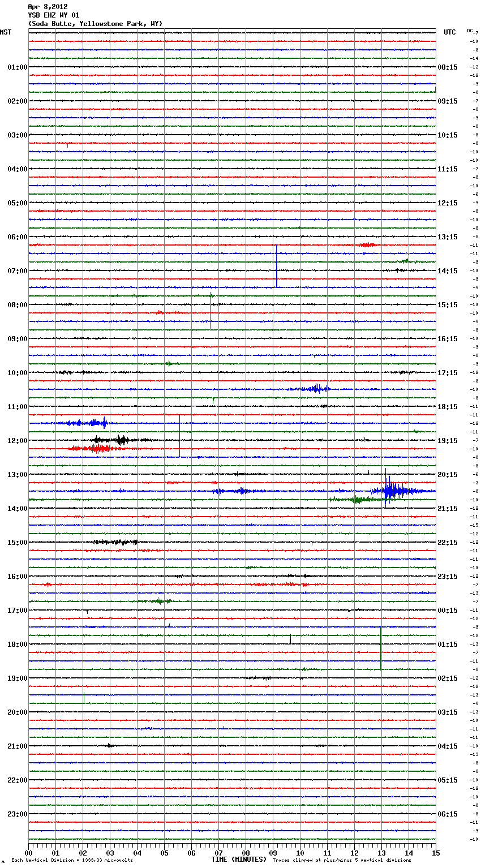Click the blue event on the trace after 10:00 MST
Image resolution: width=481 pixels, height=868 pixels.
coord(310,389)
